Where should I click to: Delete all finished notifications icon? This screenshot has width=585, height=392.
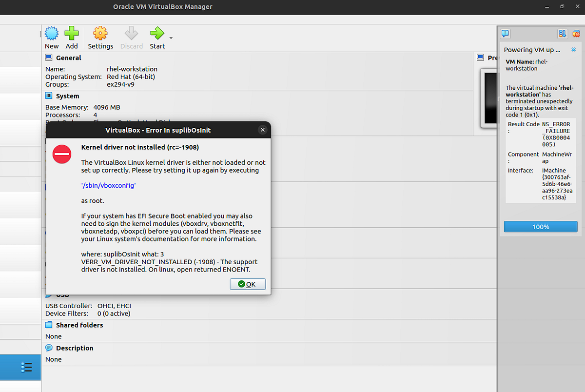click(576, 33)
